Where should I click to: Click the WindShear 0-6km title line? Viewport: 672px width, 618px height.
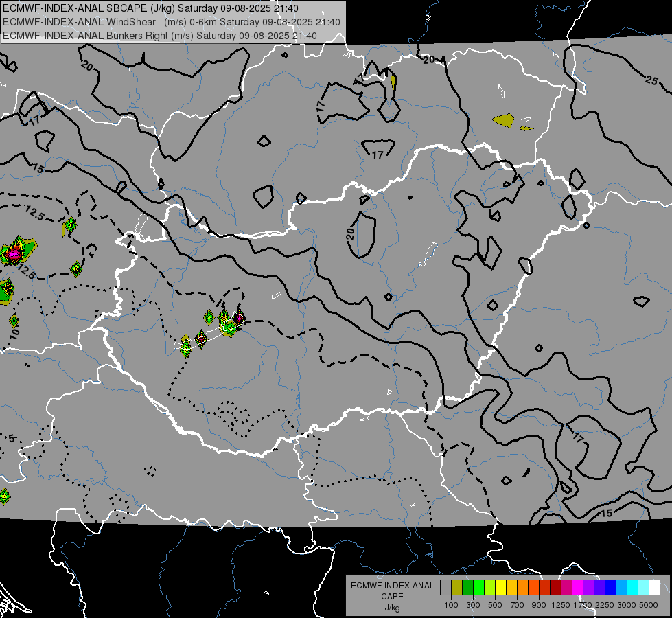pyautogui.click(x=172, y=22)
